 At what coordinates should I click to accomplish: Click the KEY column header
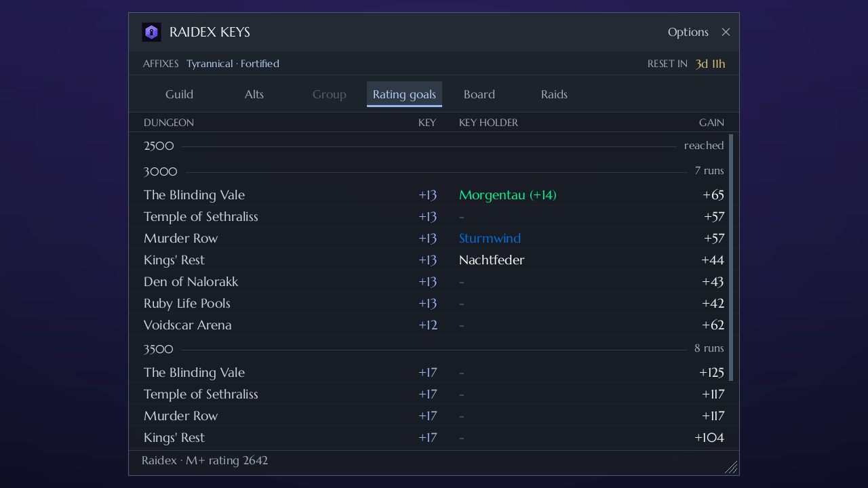(x=427, y=123)
